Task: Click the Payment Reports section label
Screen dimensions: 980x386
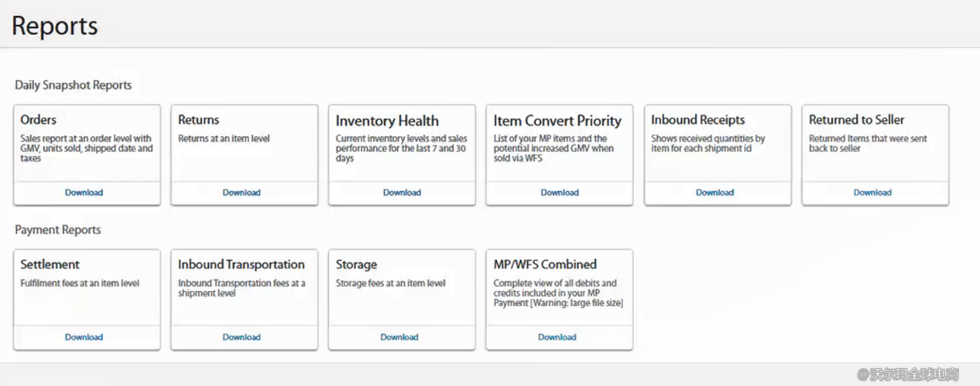Action: coord(58,230)
